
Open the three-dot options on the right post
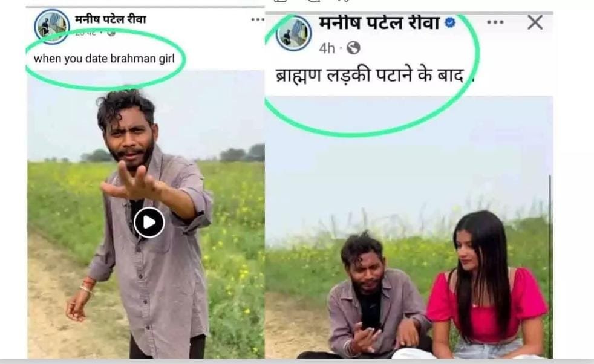click(495, 22)
